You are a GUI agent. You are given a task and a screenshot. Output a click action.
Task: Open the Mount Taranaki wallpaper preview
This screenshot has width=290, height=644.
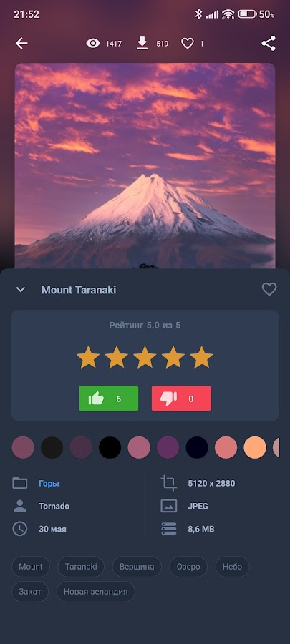145,165
